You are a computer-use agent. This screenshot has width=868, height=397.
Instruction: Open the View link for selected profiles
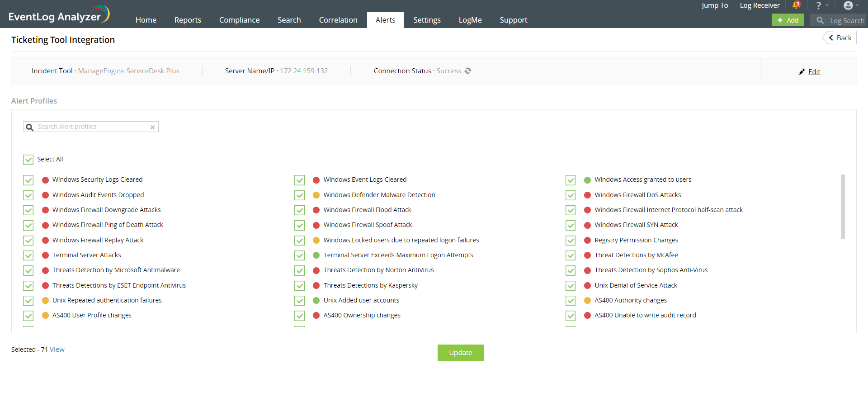57,350
